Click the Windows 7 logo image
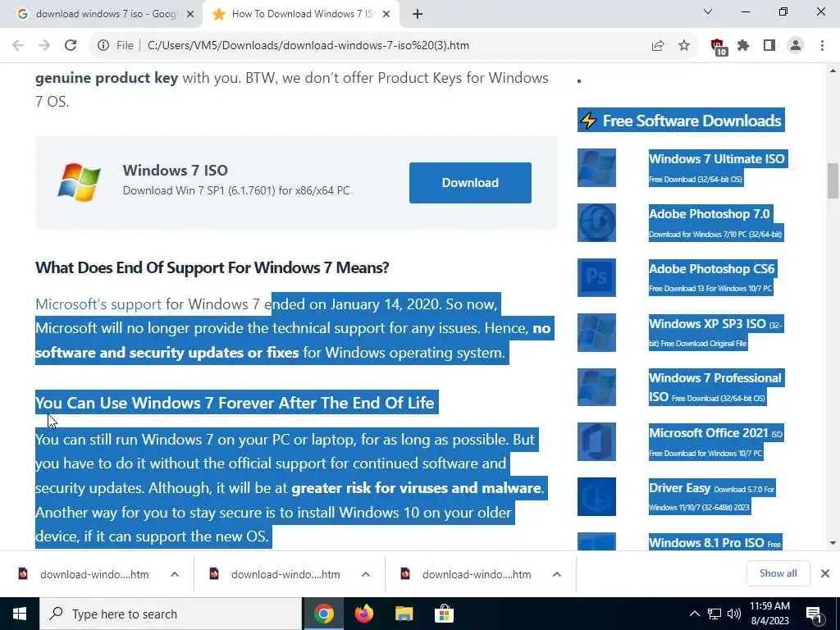This screenshot has height=630, width=840. tap(79, 182)
